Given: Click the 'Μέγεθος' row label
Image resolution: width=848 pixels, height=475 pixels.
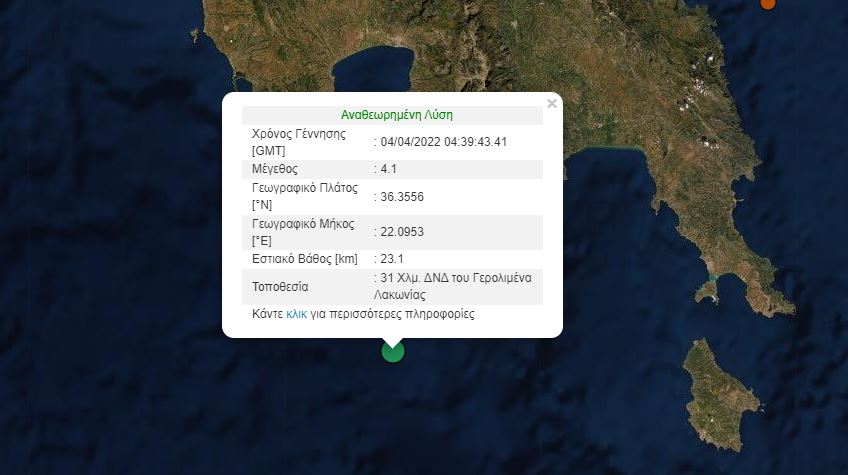Looking at the screenshot, I should [x=275, y=168].
